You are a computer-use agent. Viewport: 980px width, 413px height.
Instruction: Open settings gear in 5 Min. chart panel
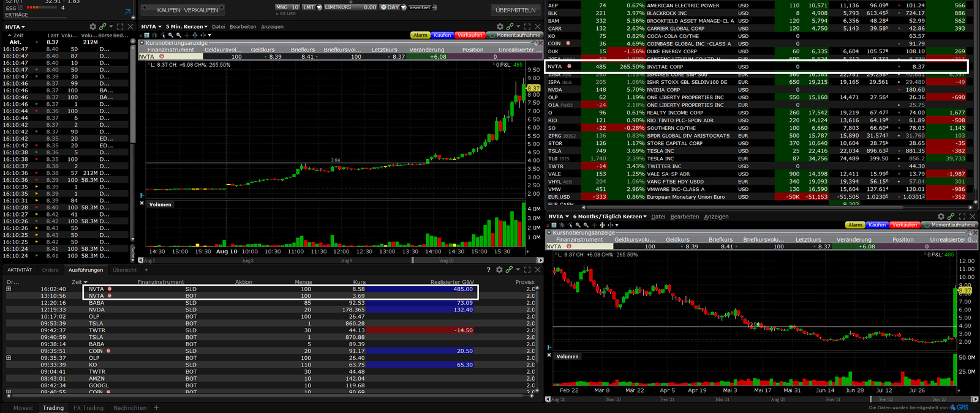click(500, 27)
